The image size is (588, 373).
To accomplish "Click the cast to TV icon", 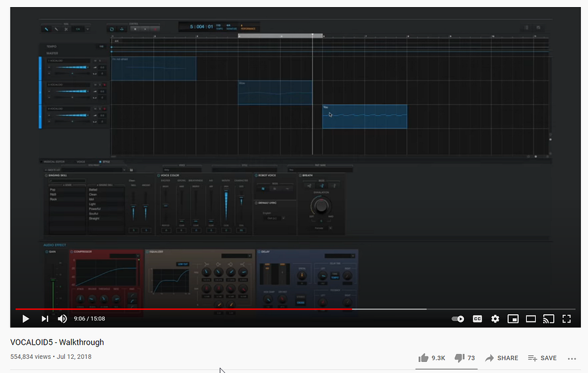I will (548, 319).
